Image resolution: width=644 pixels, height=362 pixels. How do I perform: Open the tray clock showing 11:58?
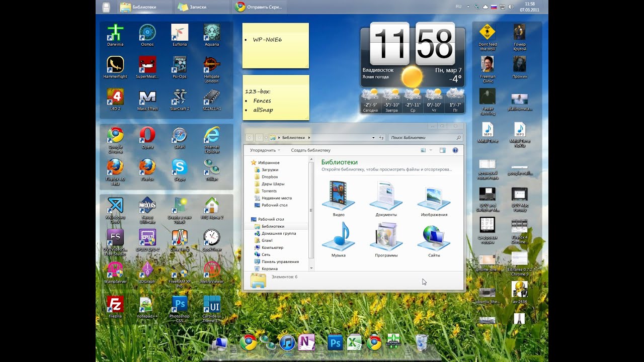(x=529, y=7)
